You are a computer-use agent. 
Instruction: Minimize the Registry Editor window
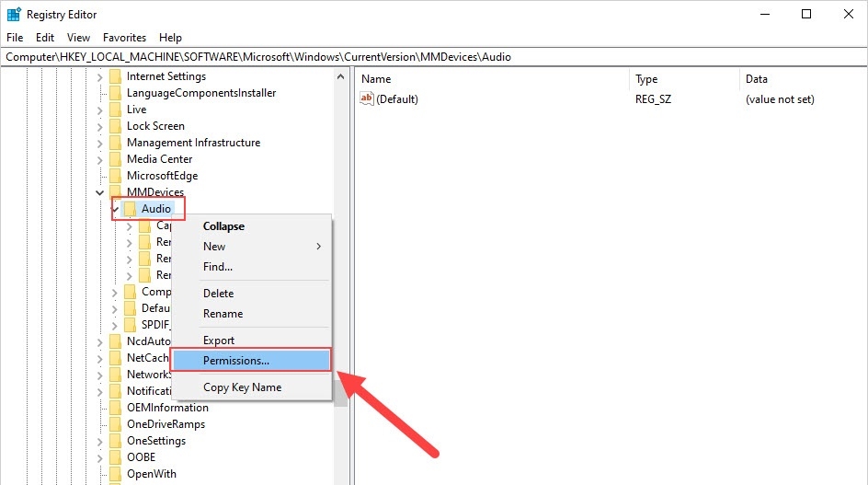click(765, 14)
